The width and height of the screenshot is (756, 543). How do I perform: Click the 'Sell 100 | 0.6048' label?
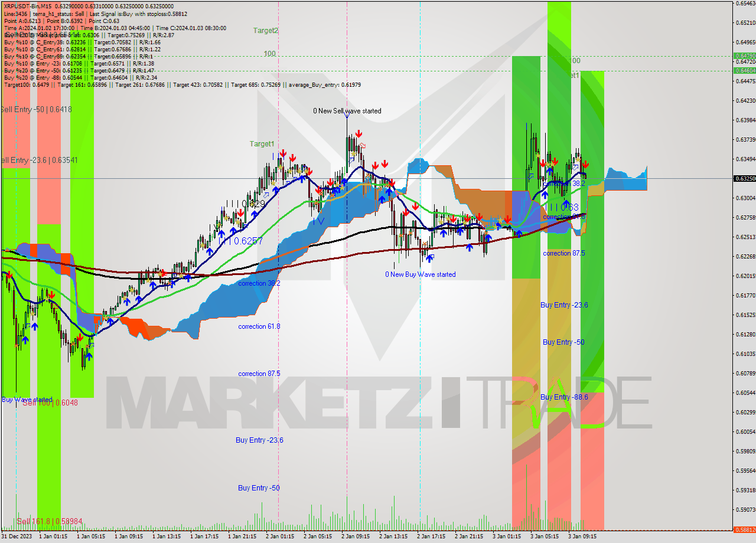[x=50, y=403]
